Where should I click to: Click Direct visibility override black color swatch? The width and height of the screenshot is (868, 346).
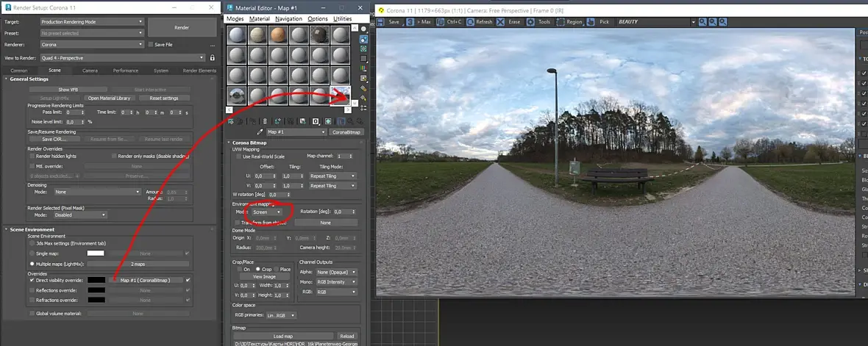96,280
